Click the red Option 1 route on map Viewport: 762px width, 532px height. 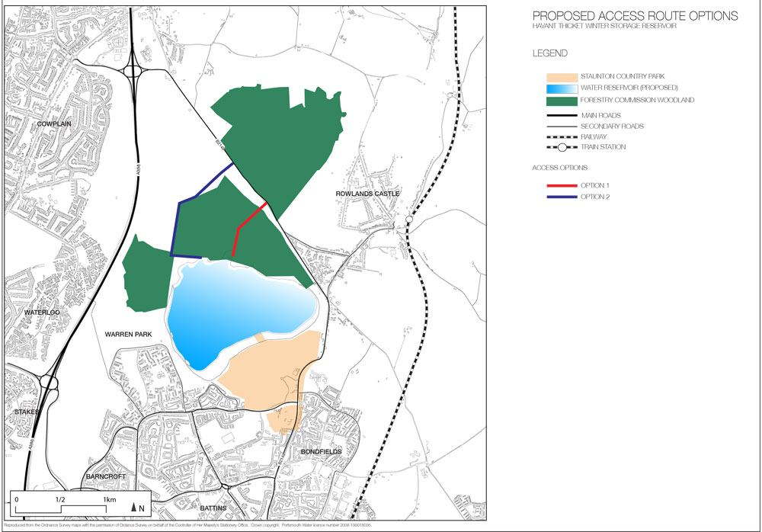[238, 229]
